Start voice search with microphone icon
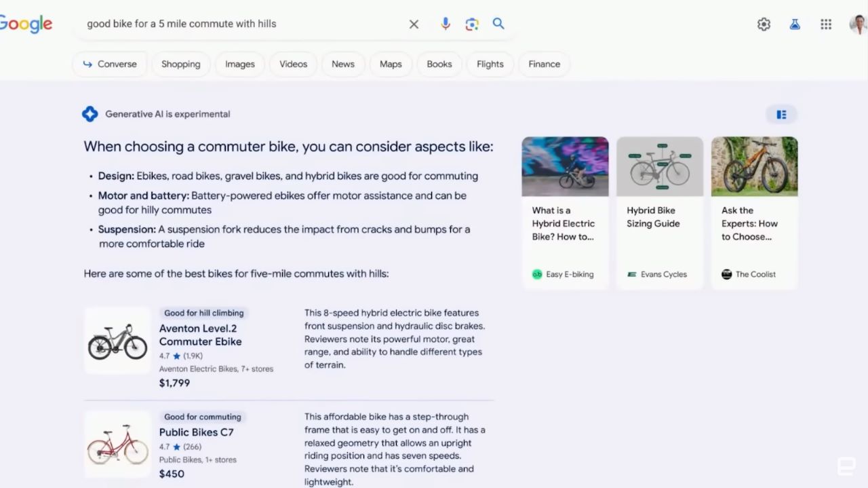868x488 pixels. tap(445, 24)
